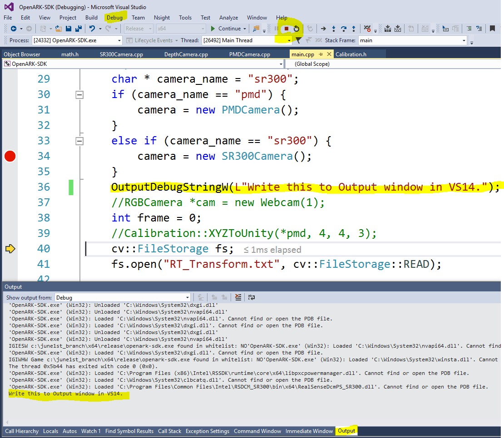Open the Immediate Window tab
The width and height of the screenshot is (504, 438).
point(309,431)
